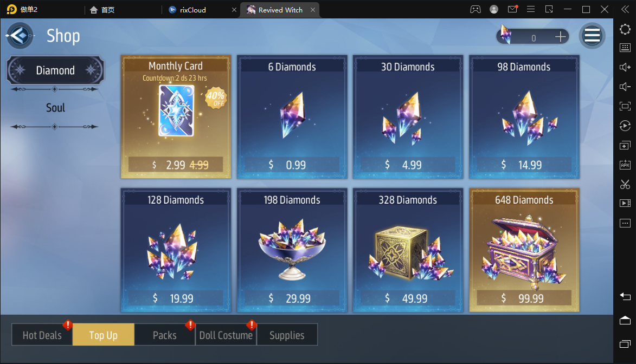Open the mail notification icon
This screenshot has width=636, height=364.
point(513,9)
